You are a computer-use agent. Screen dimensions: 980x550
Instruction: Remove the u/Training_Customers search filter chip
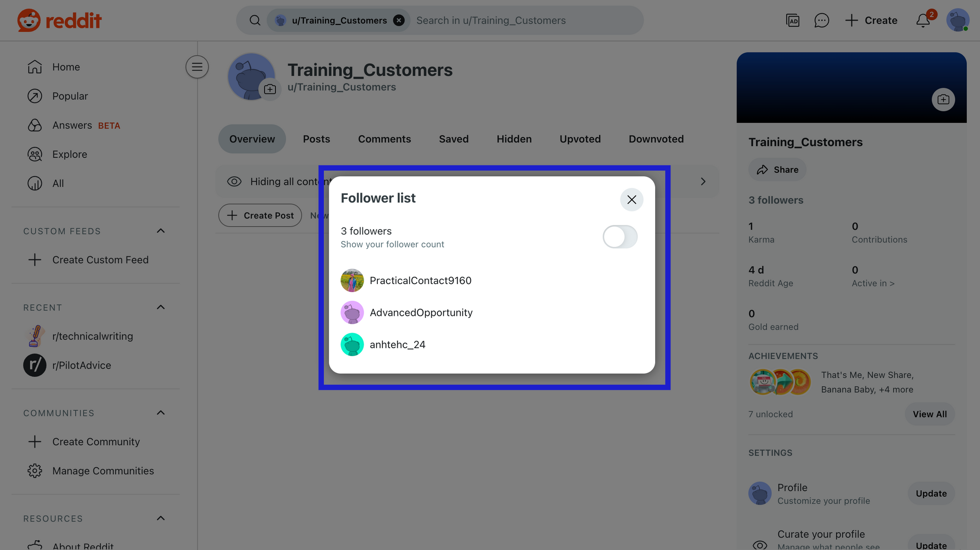[x=398, y=20]
